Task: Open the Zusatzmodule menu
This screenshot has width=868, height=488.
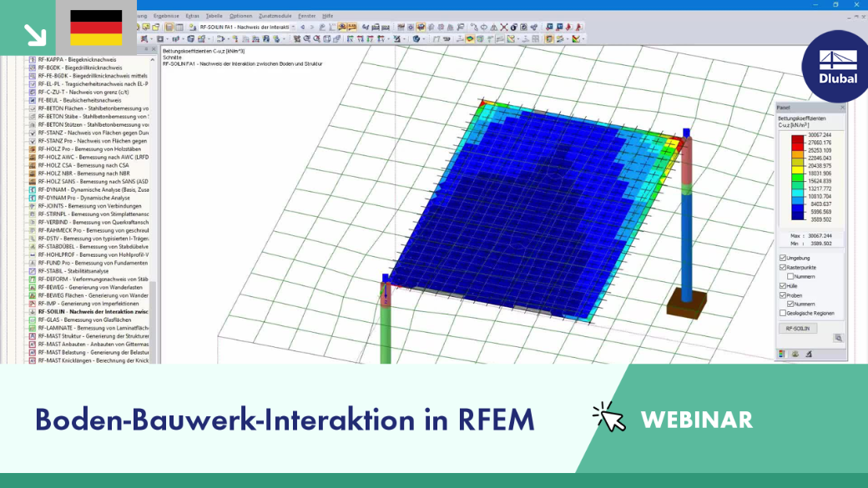Action: 275,16
